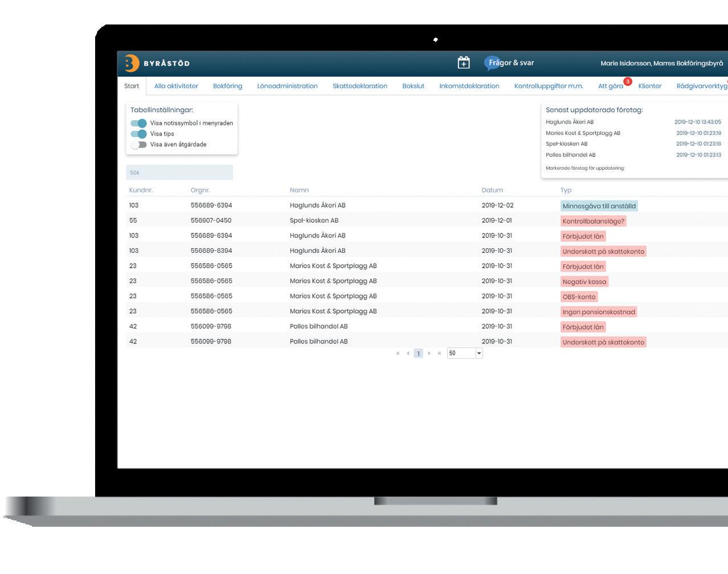The image size is (728, 574).
Task: Open the Att göra tab
Action: 610,86
